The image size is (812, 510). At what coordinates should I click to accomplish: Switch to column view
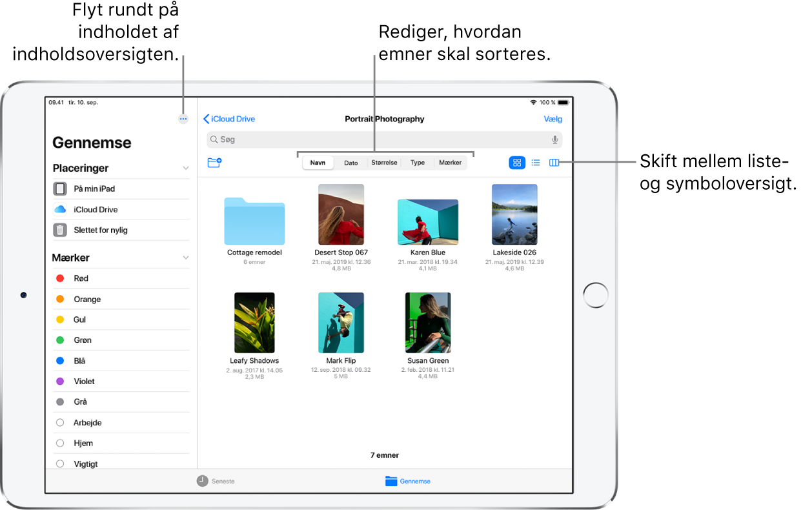[x=554, y=163]
